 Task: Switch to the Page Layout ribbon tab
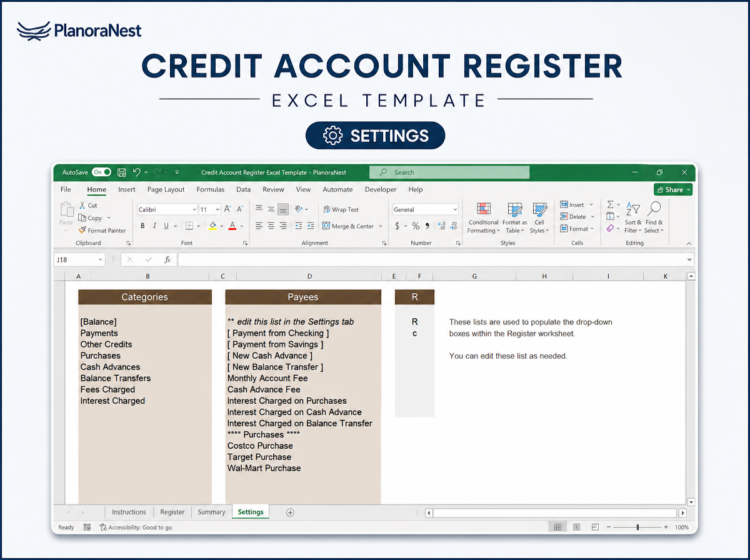(166, 189)
